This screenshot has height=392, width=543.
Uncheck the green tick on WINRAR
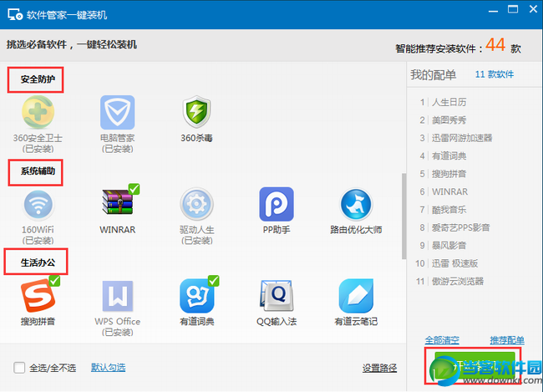134,189
